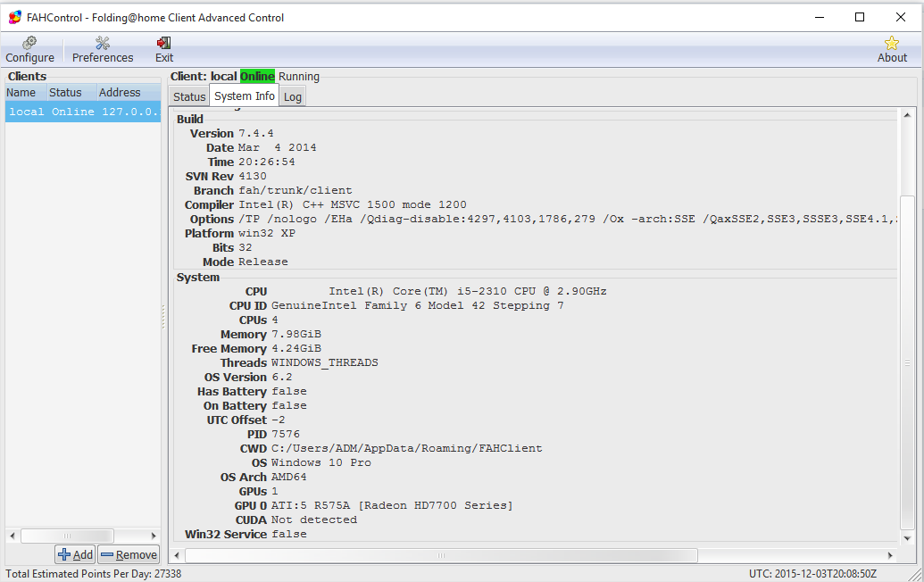Remove the selected client
924x582 pixels.
(129, 554)
